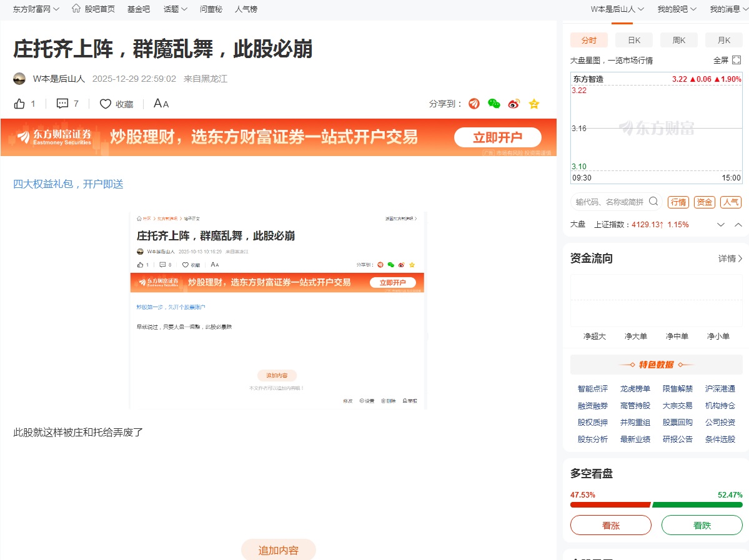The image size is (749, 560).
Task: Open the embedded post screenshot image
Action: [x=277, y=310]
